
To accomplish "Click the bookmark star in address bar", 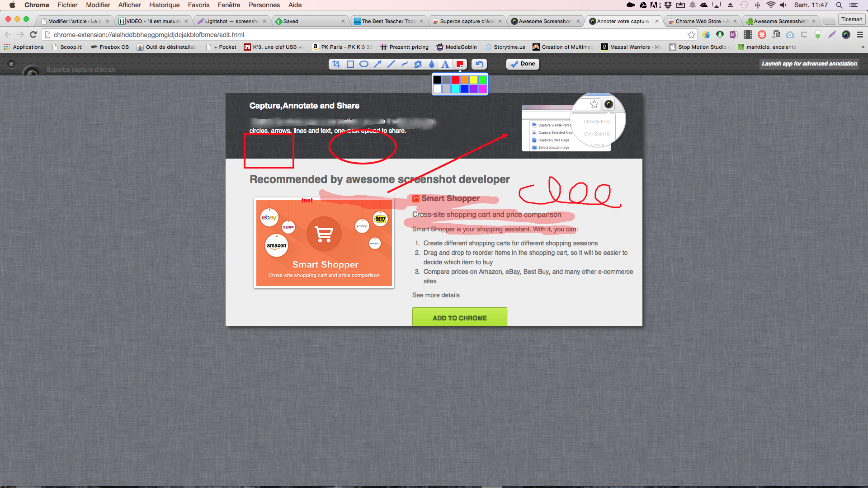I will pos(691,35).
